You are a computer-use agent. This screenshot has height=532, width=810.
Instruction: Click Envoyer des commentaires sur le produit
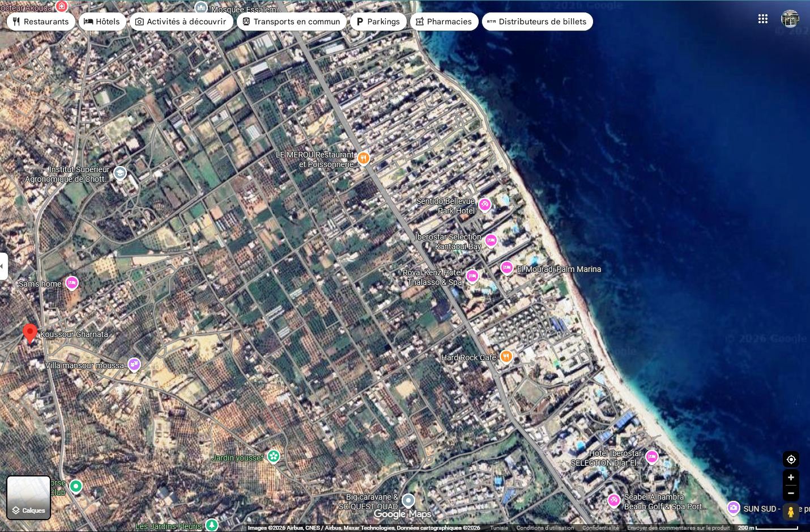678,528
